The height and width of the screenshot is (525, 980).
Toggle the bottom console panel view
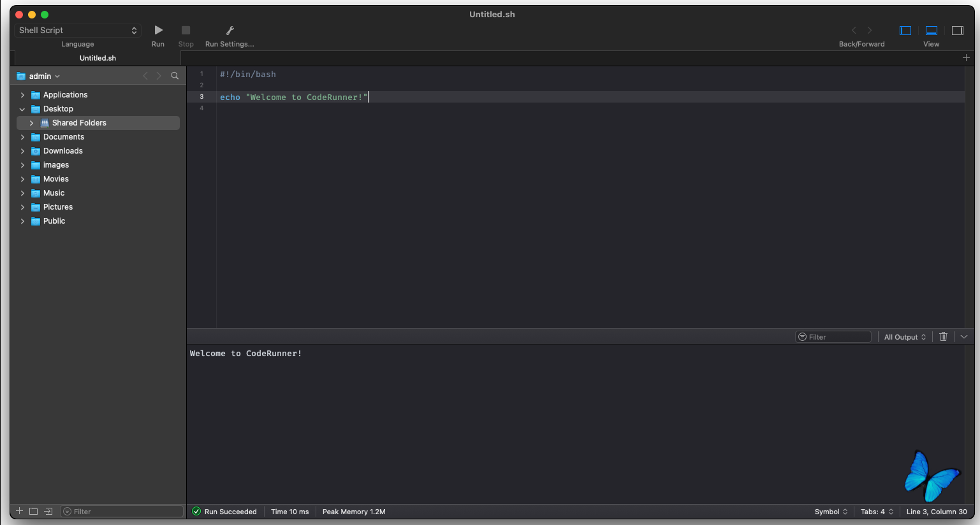(932, 30)
